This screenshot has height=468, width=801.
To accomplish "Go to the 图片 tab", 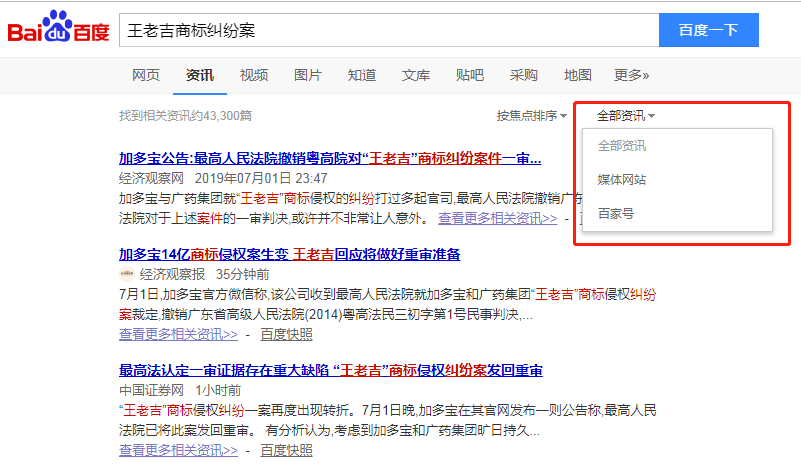I will click(x=308, y=75).
